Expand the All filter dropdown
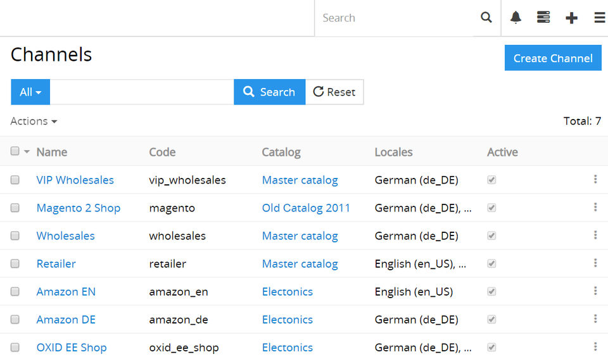608x364 pixels. (30, 92)
